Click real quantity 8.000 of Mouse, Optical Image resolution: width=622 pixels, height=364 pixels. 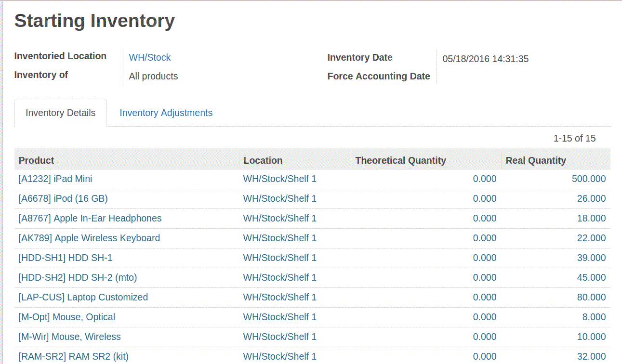(x=594, y=317)
